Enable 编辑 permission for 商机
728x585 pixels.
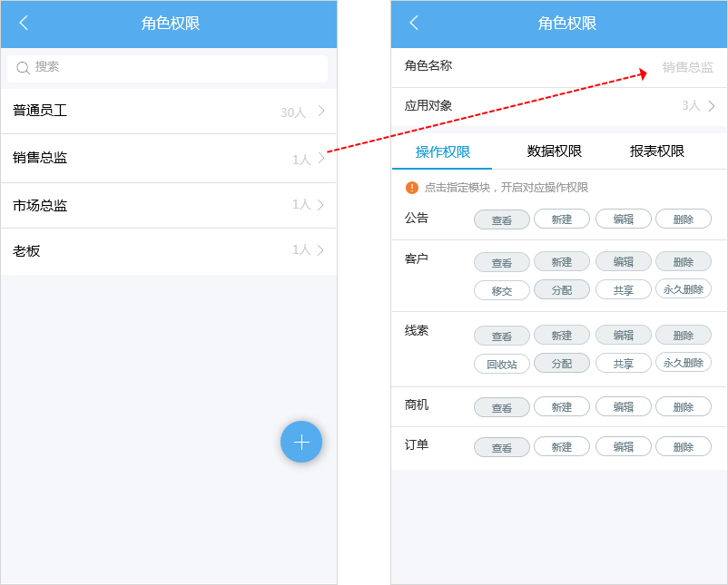(623, 406)
